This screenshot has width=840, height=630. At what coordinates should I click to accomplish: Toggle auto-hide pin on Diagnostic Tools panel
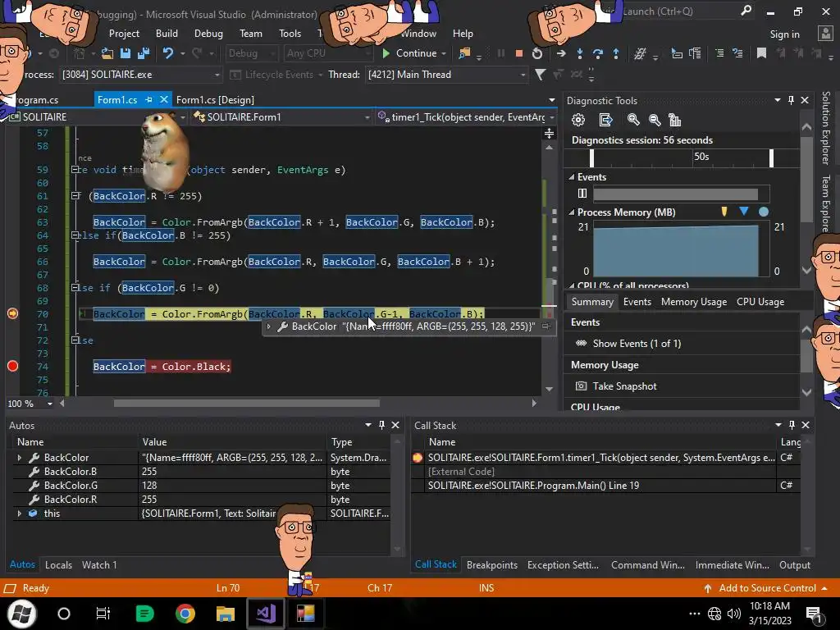pyautogui.click(x=791, y=100)
